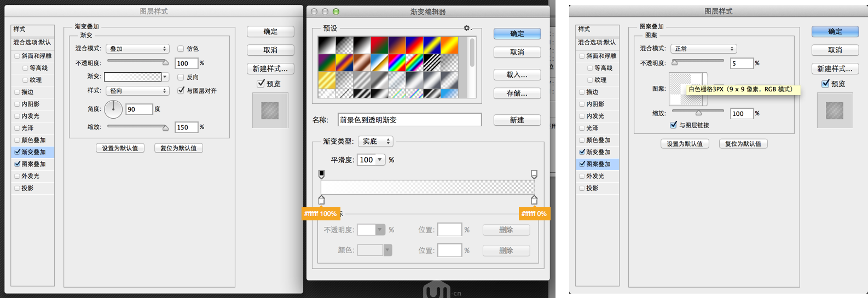Toggle 与图层链接 link with layer checkbox
The image size is (868, 298).
pyautogui.click(x=674, y=125)
